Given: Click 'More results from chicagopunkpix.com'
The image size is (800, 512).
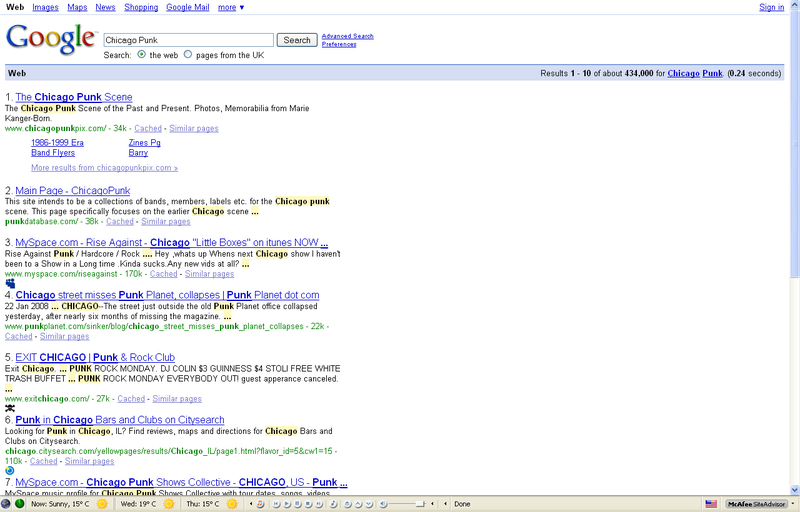Looking at the screenshot, I should pyautogui.click(x=105, y=168).
